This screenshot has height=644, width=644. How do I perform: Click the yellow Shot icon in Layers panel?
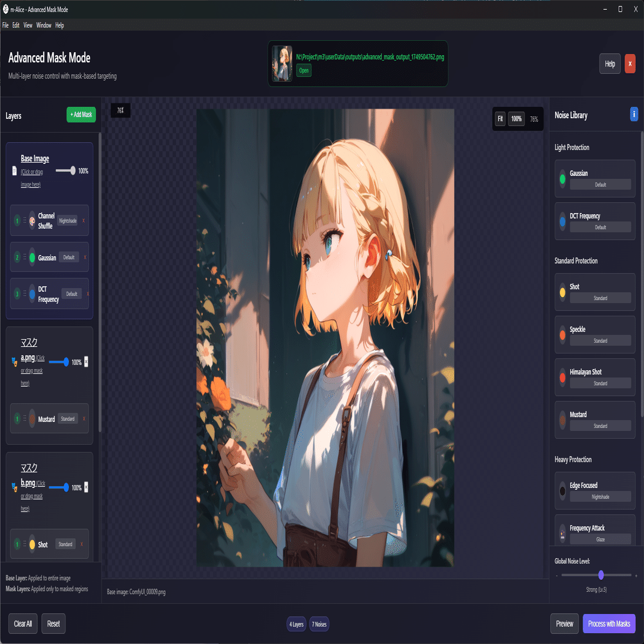[x=32, y=544]
